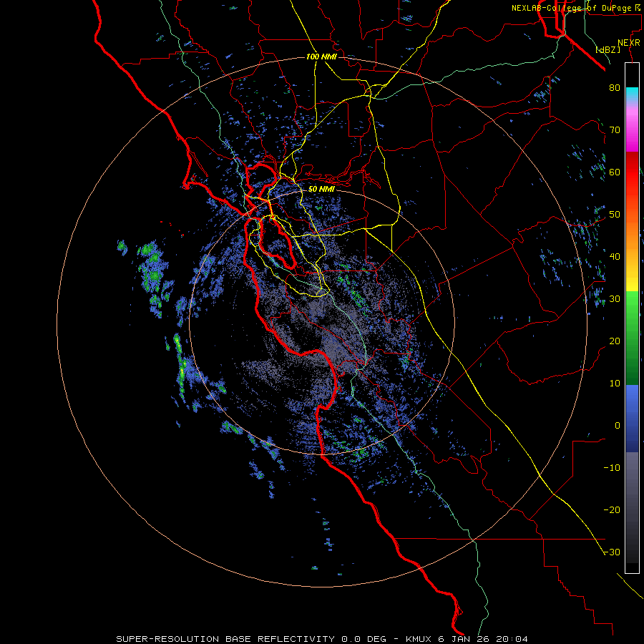Click the 50 value on the dBZ scale
Screen dimensions: 644x644
[x=615, y=215]
